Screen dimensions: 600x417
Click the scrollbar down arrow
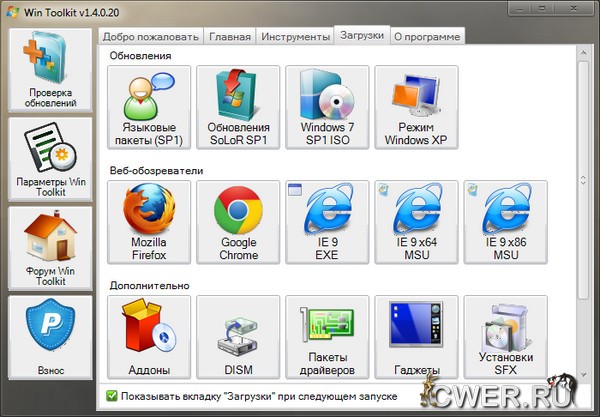(x=583, y=375)
